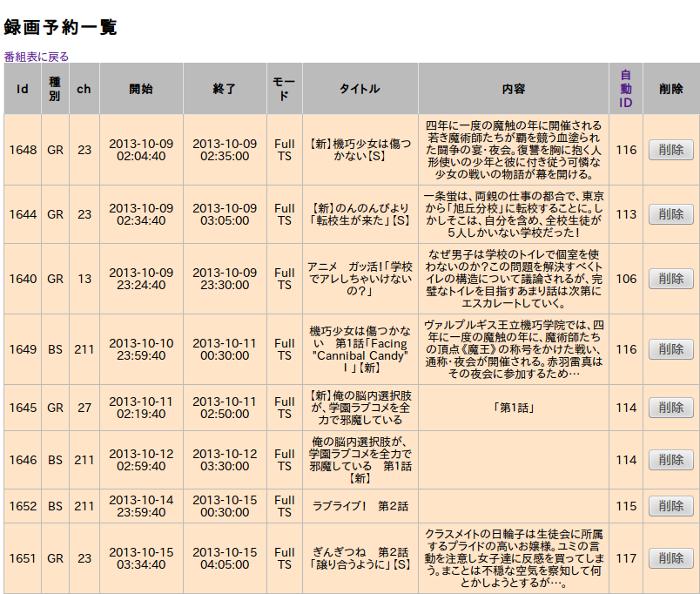The image size is (700, 594).
Task: Remove the ぎんぎつね 第2話 reservation
Action: (670, 558)
